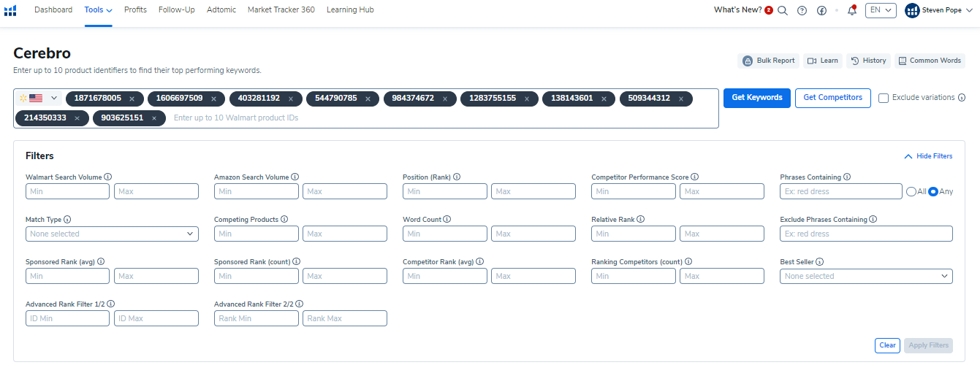Click info icon next to Walmart Search Volume
Screen dimensions: 980x365
[x=107, y=177]
